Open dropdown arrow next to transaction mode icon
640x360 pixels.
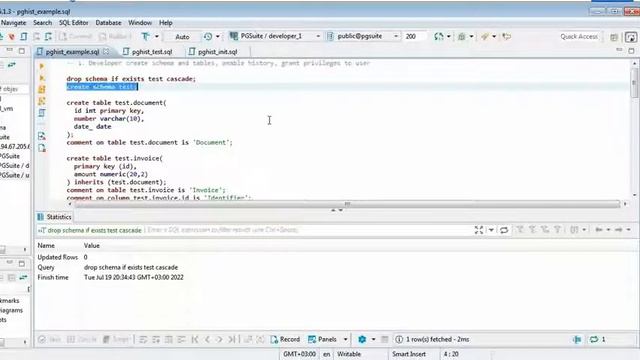(156, 36)
